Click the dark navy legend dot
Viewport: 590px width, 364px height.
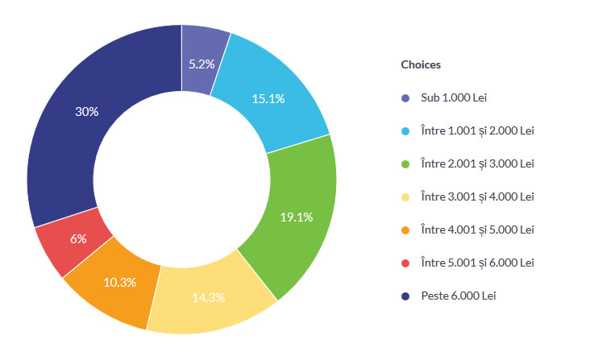pyautogui.click(x=405, y=296)
